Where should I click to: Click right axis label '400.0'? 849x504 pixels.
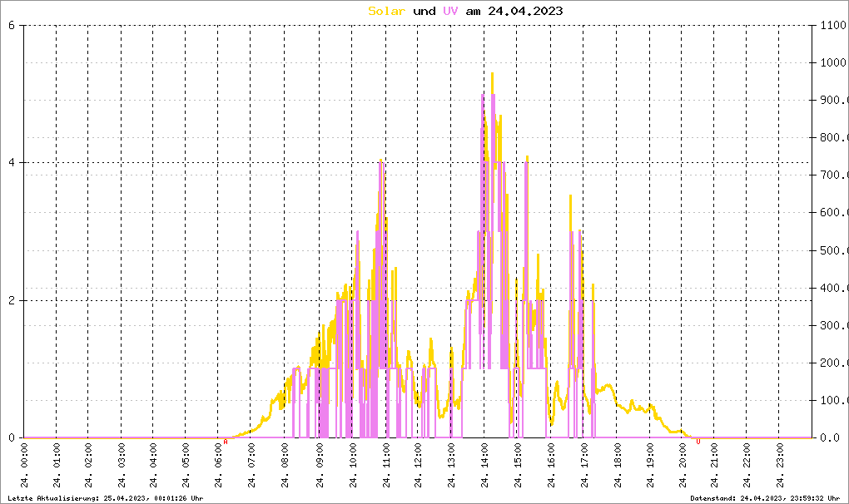(834, 288)
